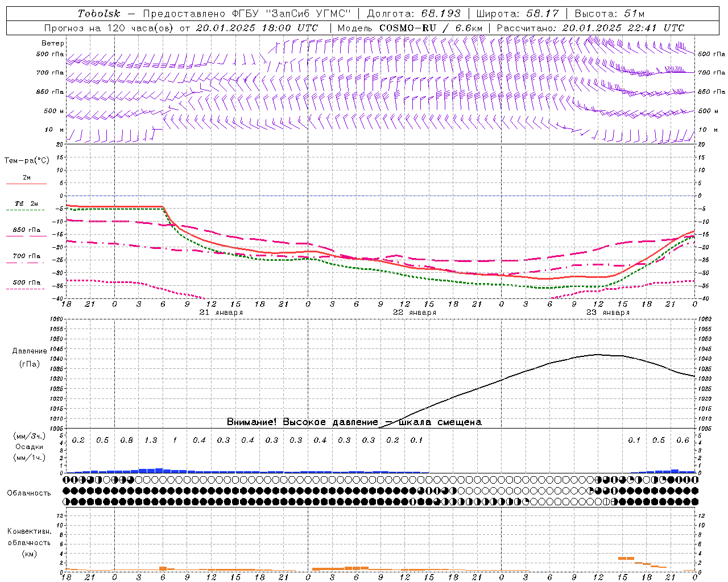Click the Осадки precipitation label
This screenshot has width=728, height=582.
coord(30,447)
